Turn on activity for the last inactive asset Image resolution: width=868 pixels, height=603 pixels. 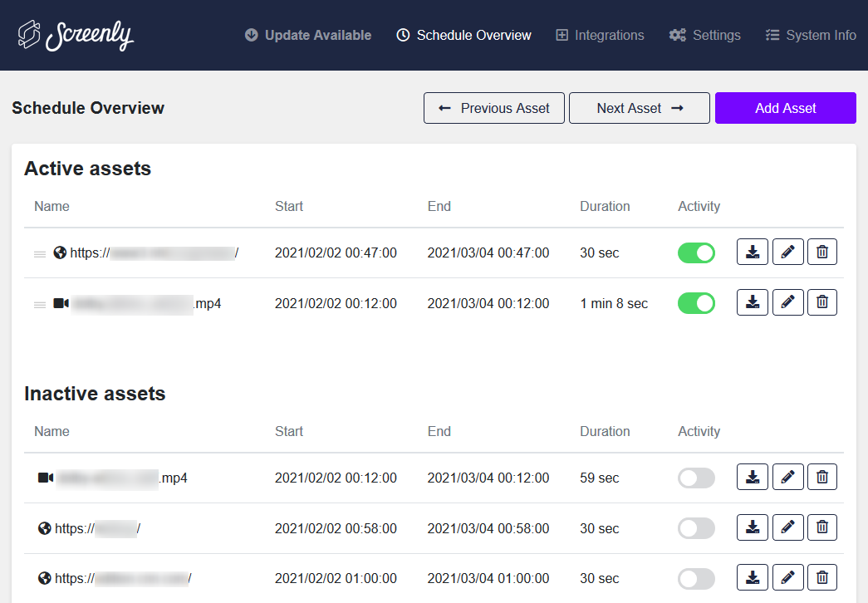[696, 577]
